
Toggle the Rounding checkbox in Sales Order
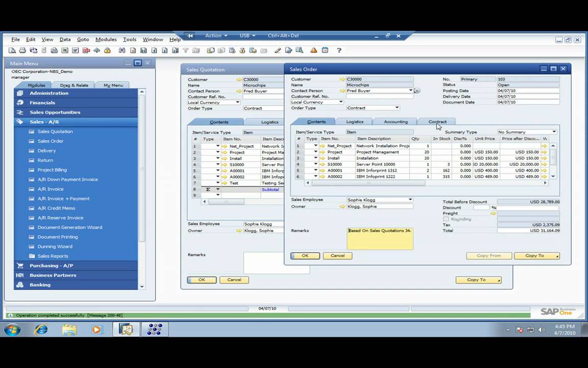446,219
